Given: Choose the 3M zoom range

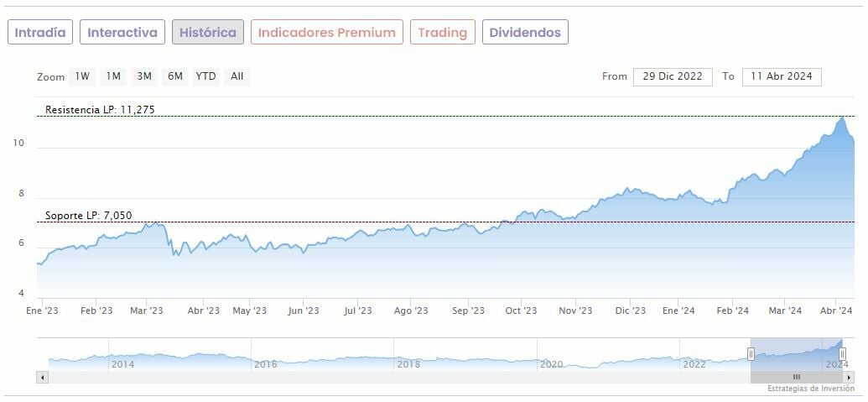Looking at the screenshot, I should click(x=144, y=76).
